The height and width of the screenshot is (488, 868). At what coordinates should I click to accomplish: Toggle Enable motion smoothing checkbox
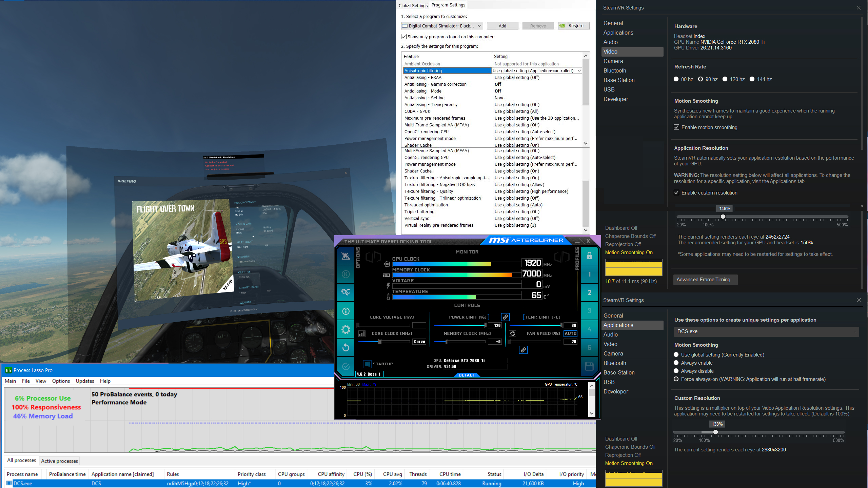click(x=676, y=127)
